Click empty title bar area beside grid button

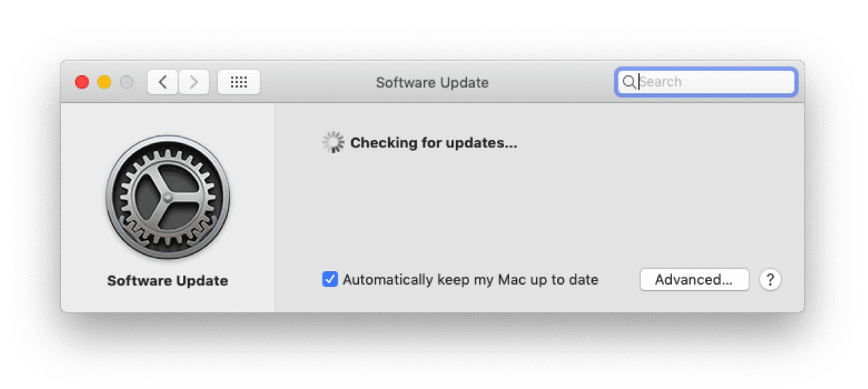[315, 82]
